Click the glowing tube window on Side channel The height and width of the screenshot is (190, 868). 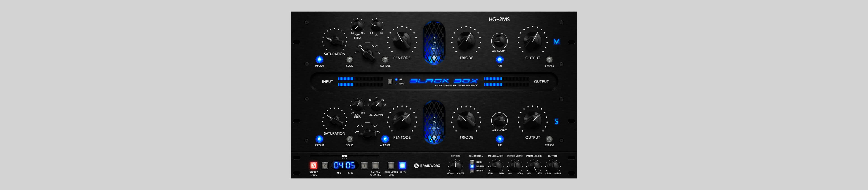434,122
